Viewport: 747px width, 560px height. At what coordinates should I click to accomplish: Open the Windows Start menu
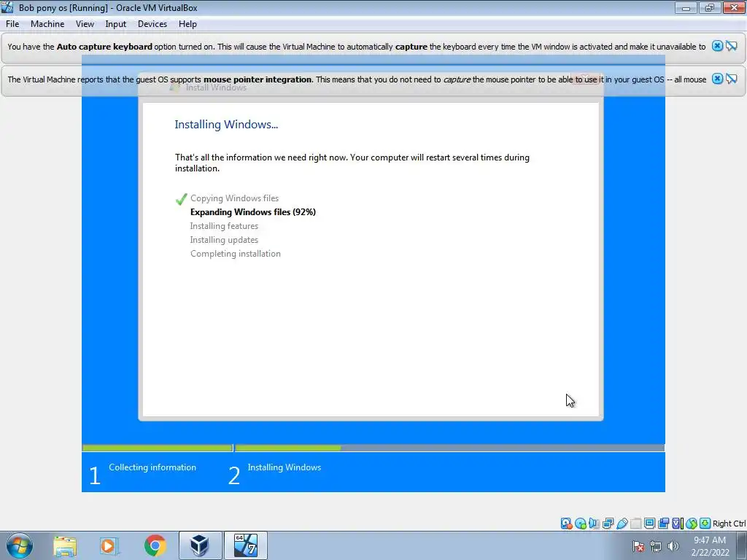20,545
